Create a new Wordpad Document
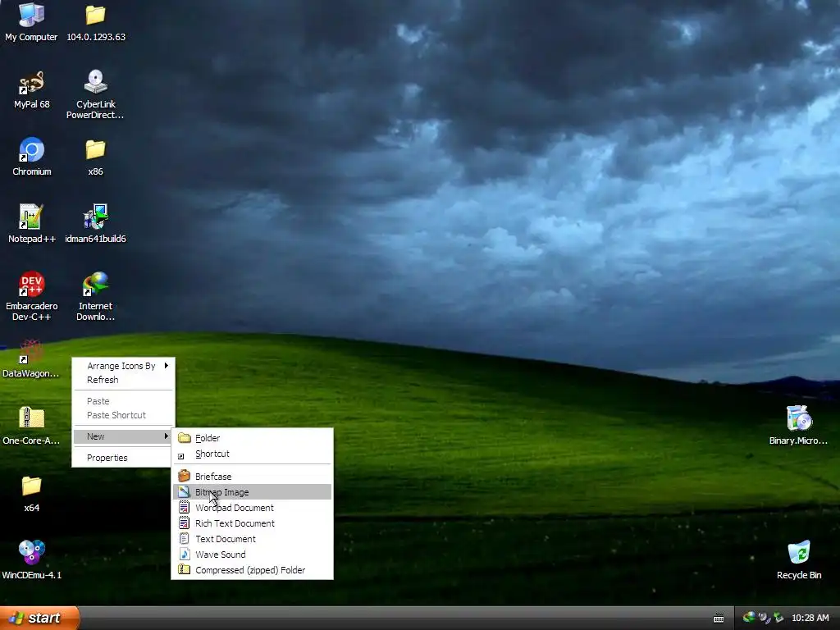This screenshot has height=630, width=840. (253, 508)
